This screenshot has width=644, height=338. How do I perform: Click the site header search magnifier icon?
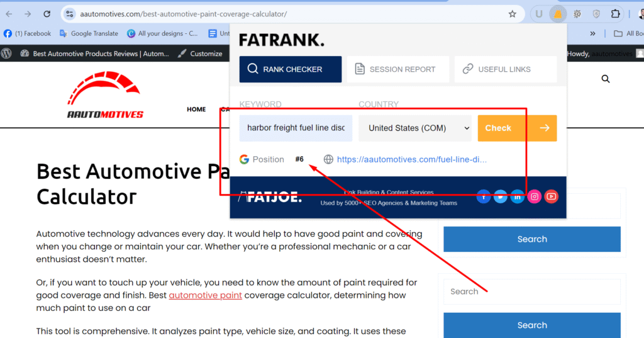[x=606, y=79]
